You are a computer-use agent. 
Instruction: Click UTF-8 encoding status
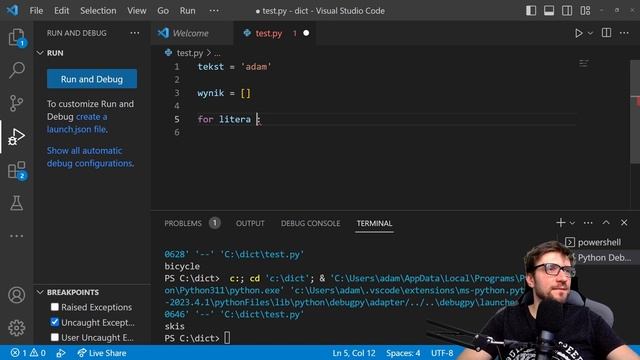pos(442,353)
